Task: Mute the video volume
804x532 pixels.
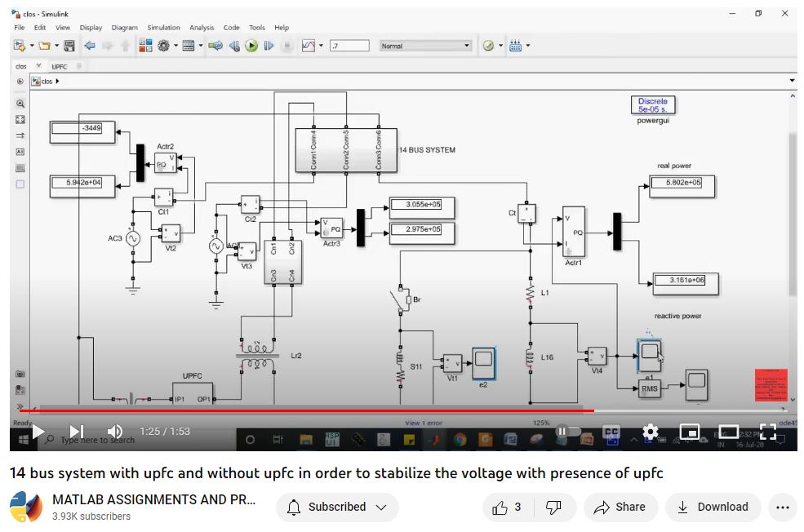Action: pos(115,432)
